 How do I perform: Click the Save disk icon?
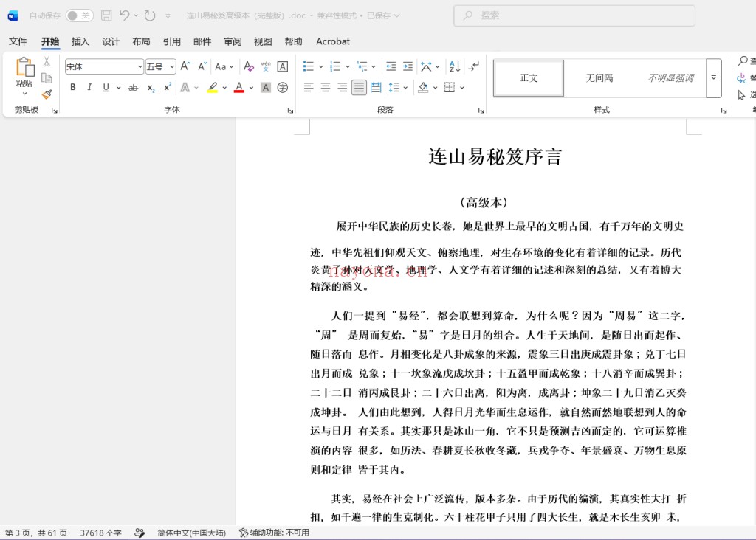pyautogui.click(x=106, y=16)
